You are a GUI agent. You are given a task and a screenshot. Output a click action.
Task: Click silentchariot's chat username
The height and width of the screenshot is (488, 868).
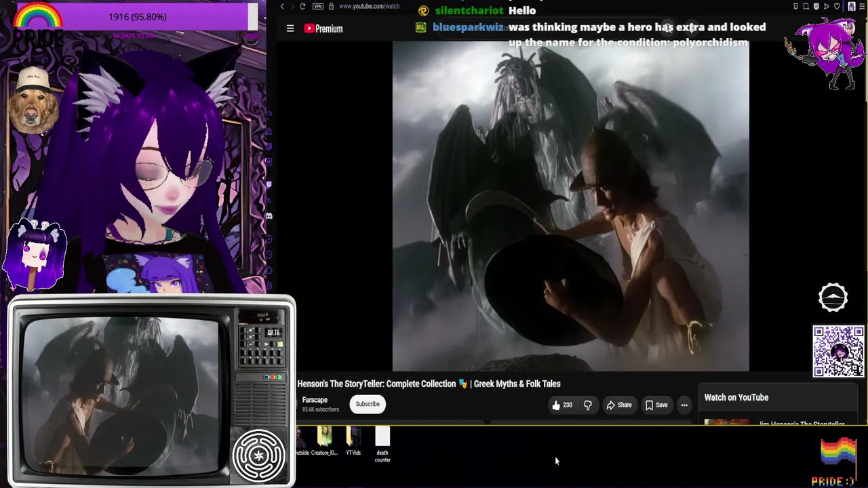click(x=469, y=10)
